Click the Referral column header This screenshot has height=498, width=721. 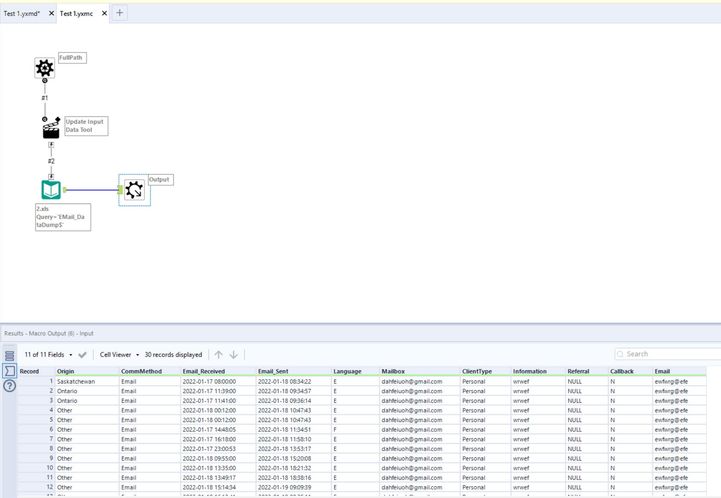point(587,371)
